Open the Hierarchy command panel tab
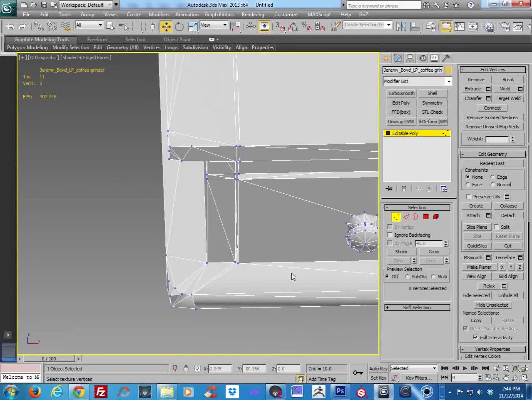The image size is (532, 400). [410, 58]
